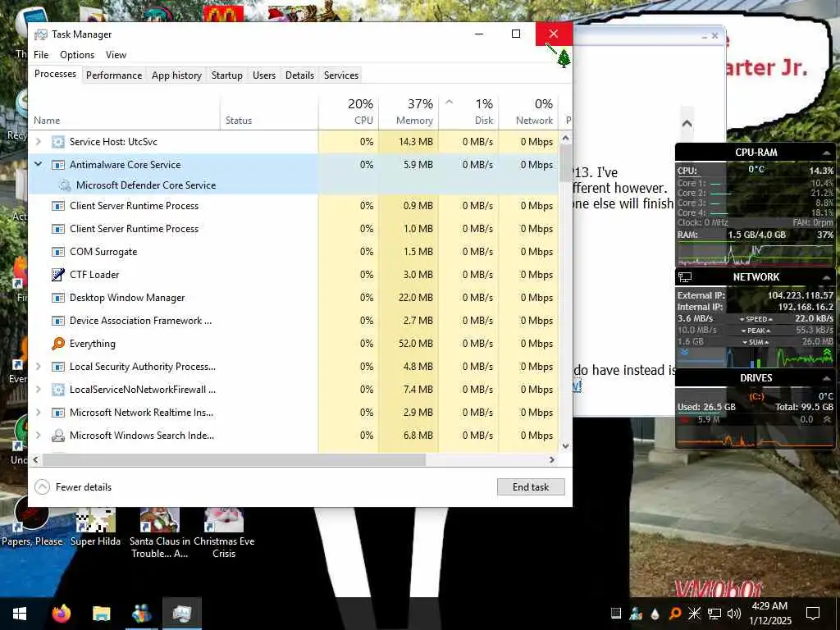Click the Status column header
Screen dimensions: 840x630
[269, 112]
